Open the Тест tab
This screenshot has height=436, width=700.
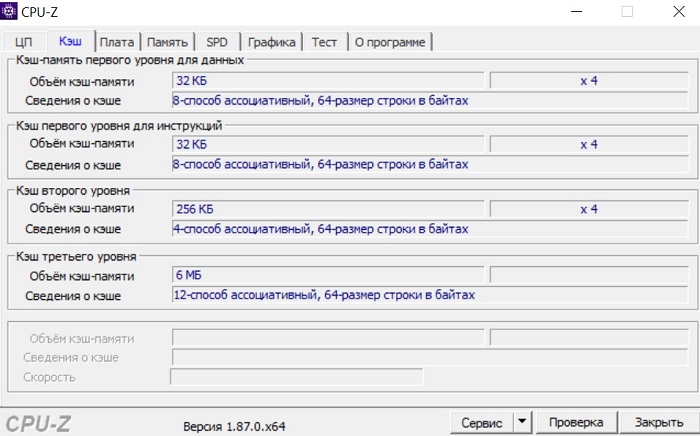(324, 42)
